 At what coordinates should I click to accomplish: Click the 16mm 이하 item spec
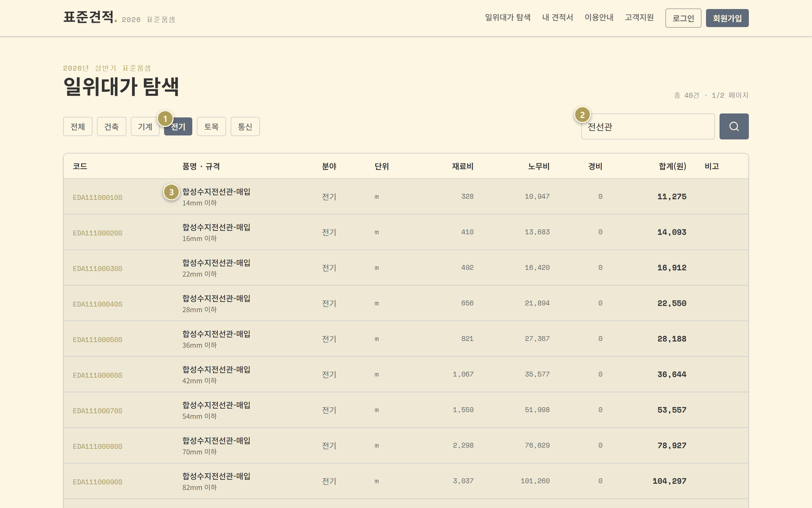200,238
